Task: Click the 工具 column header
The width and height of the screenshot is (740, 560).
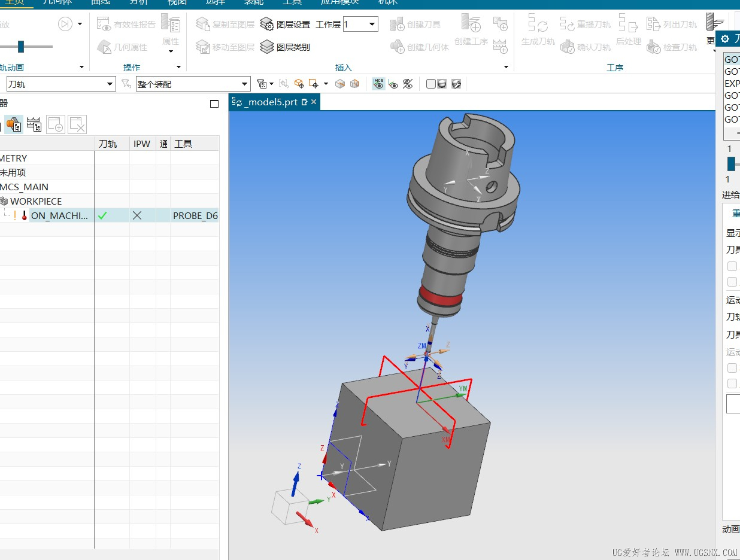Action: [183, 144]
